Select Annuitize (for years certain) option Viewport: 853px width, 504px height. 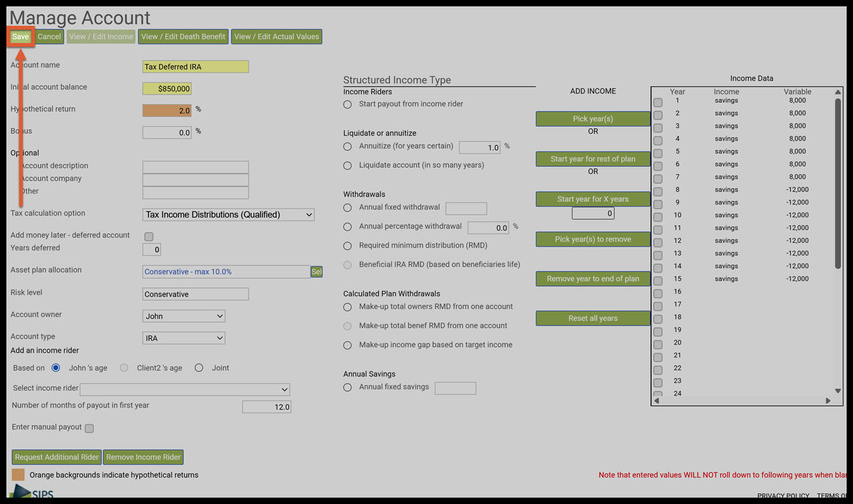coord(347,146)
